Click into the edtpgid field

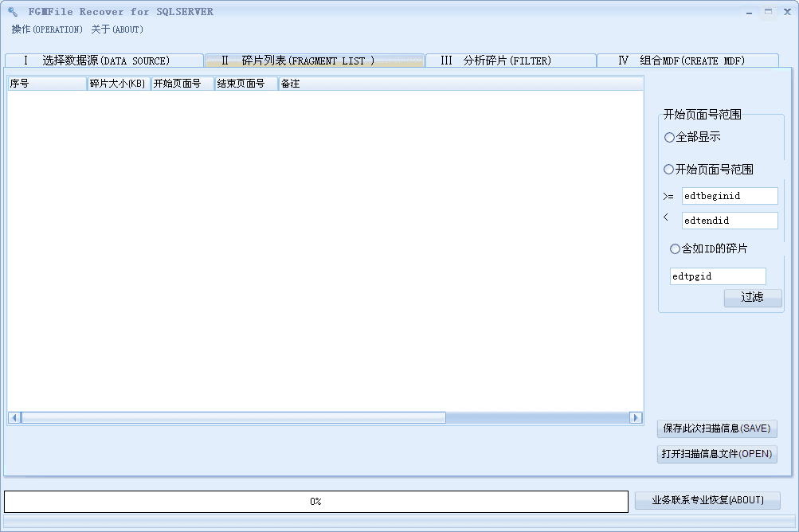(x=717, y=276)
